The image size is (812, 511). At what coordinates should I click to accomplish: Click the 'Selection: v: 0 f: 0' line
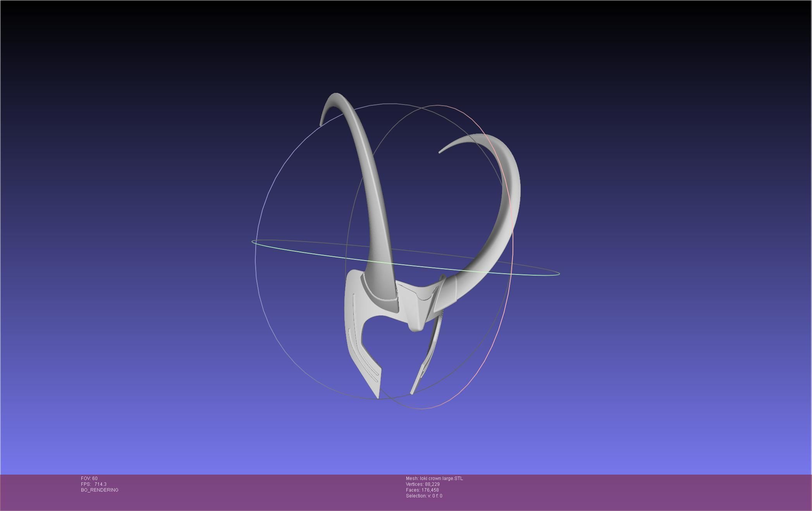(424, 496)
